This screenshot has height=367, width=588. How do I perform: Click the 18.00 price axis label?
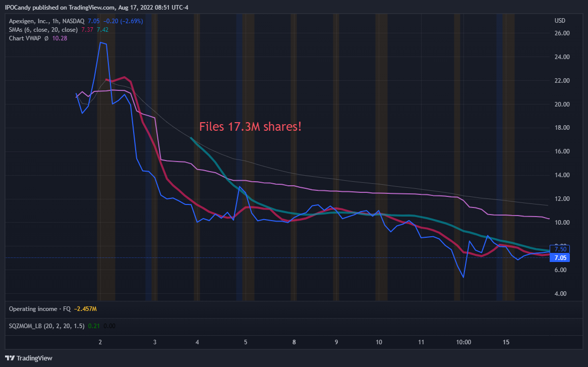[x=562, y=128]
